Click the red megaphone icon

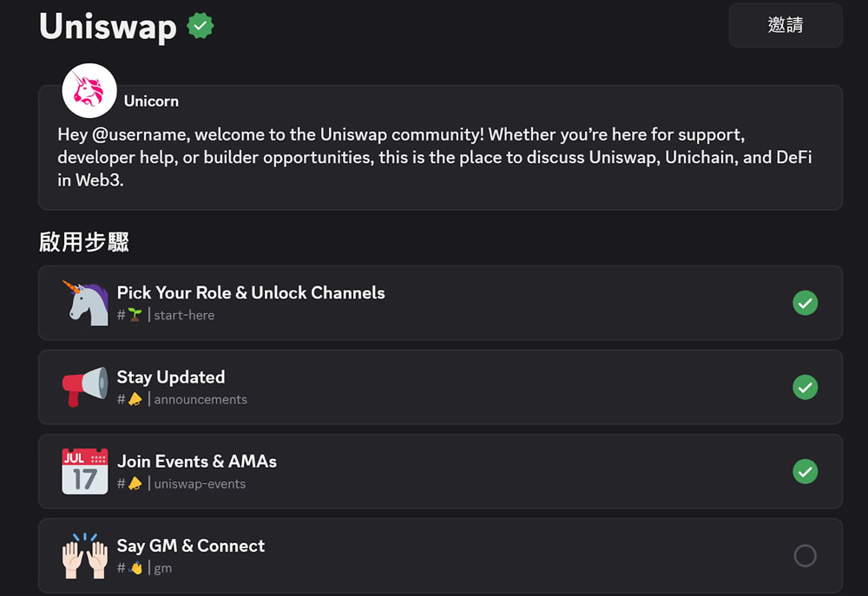pos(85,387)
